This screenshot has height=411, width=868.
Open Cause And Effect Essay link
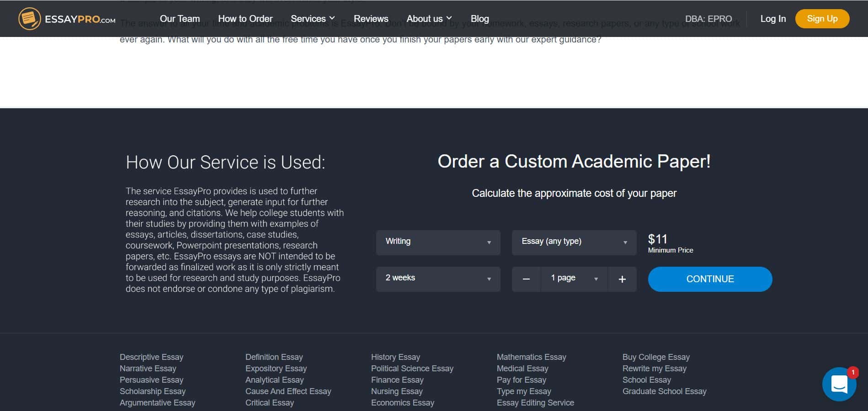click(288, 391)
